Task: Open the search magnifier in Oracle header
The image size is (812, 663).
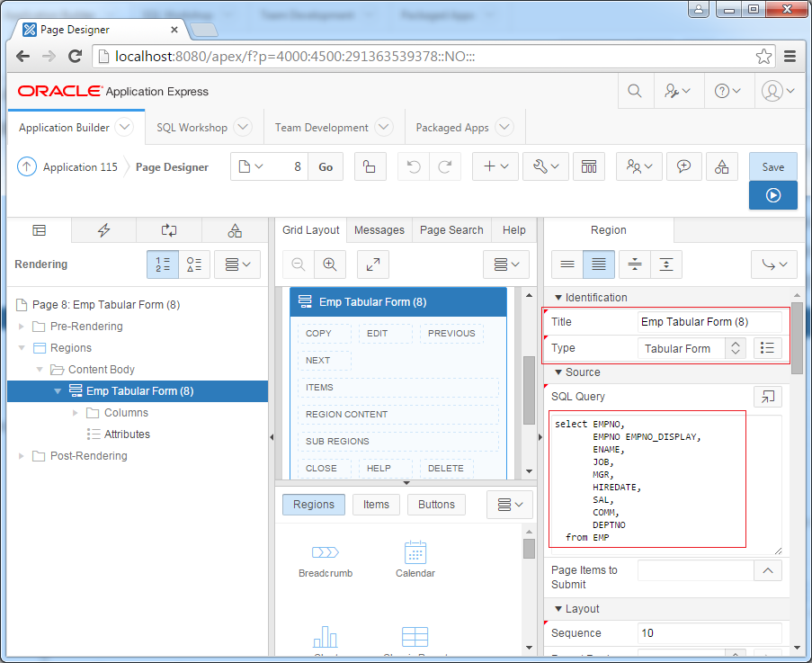Action: point(634,91)
